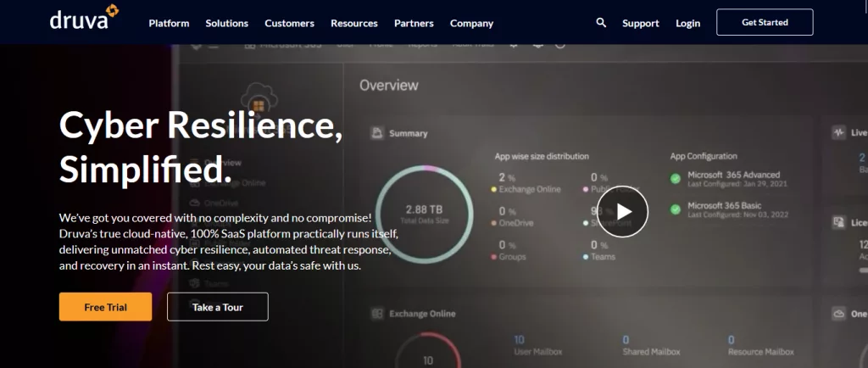
Task: Start the orange Free Trial
Action: click(105, 307)
